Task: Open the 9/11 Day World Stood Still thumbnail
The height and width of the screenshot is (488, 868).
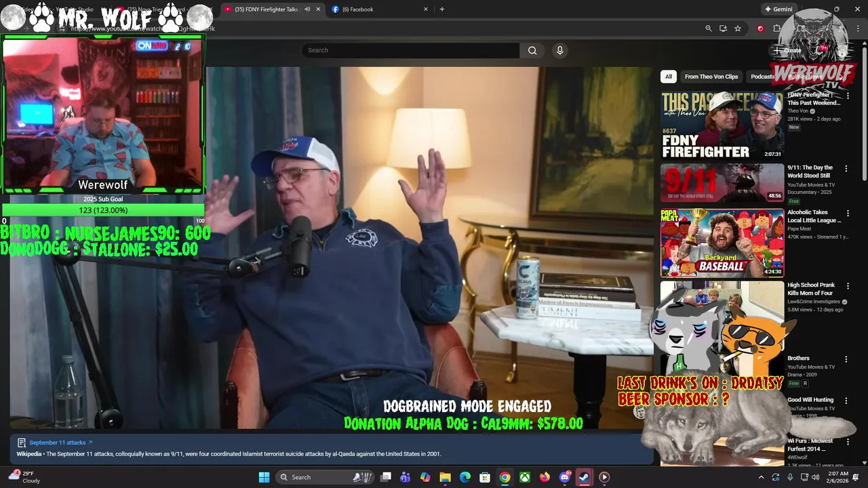Action: coord(722,183)
